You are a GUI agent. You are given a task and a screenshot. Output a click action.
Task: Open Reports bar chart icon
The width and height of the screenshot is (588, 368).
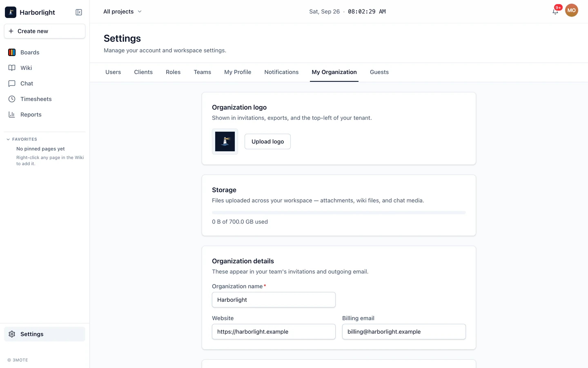(x=12, y=114)
